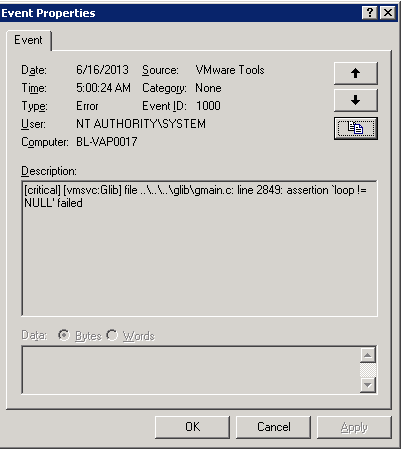Click inside the empty Data box

tap(191, 370)
